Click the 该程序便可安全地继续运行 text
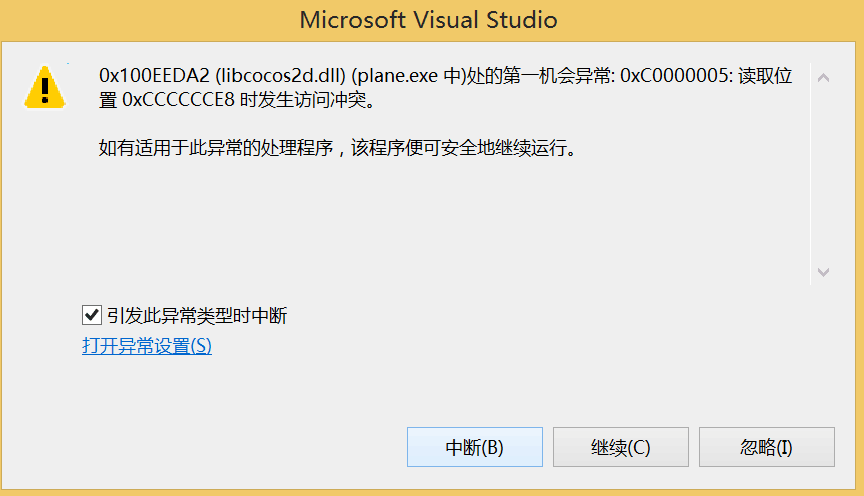 [458, 148]
